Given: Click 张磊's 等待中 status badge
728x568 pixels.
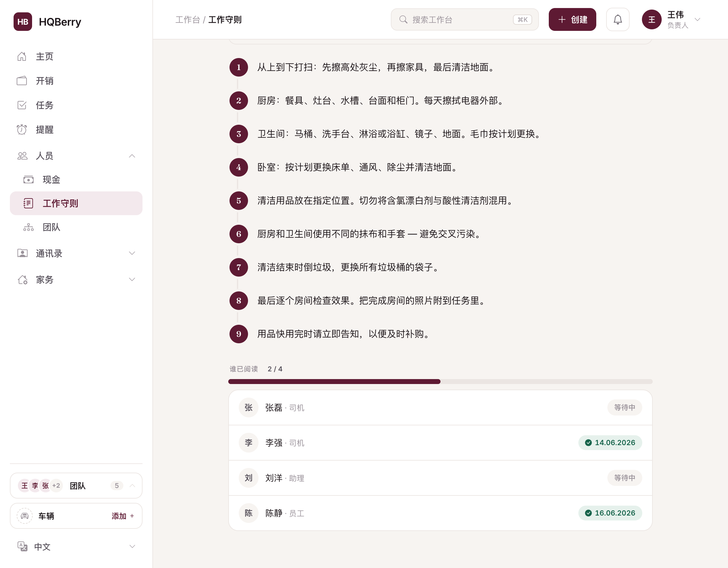Looking at the screenshot, I should pos(624,407).
